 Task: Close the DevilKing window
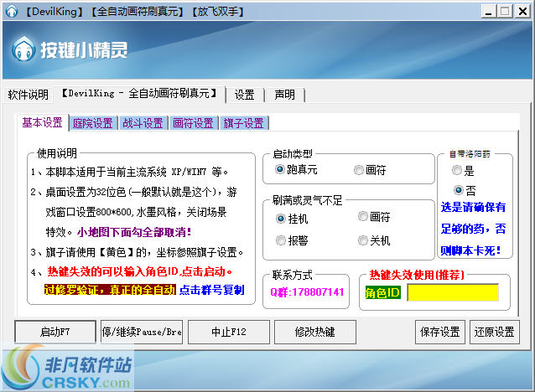522,12
